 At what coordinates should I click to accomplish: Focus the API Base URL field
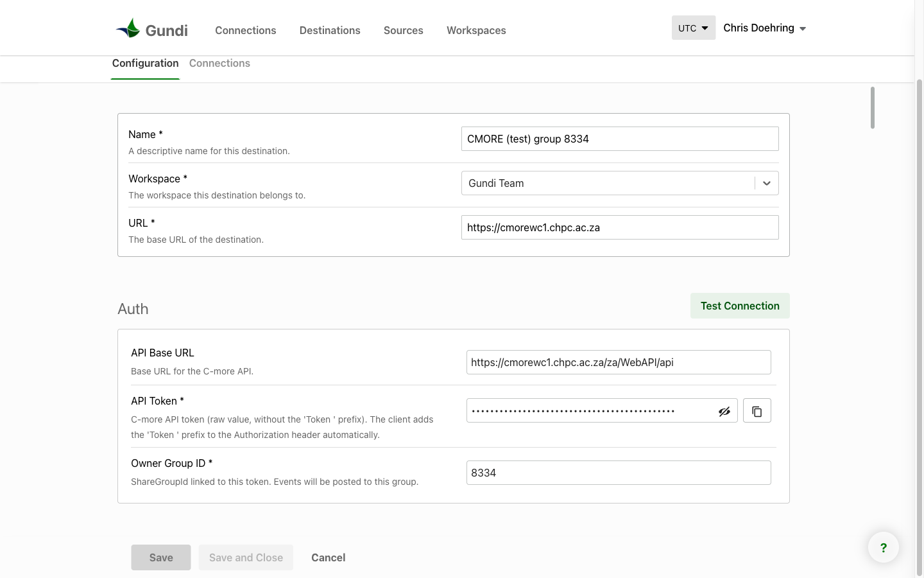pos(619,362)
